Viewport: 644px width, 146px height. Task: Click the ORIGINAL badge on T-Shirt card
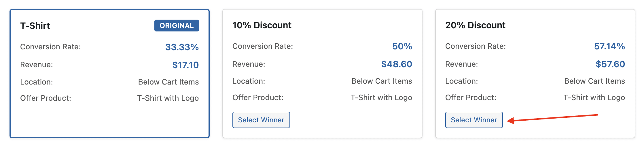[177, 26]
